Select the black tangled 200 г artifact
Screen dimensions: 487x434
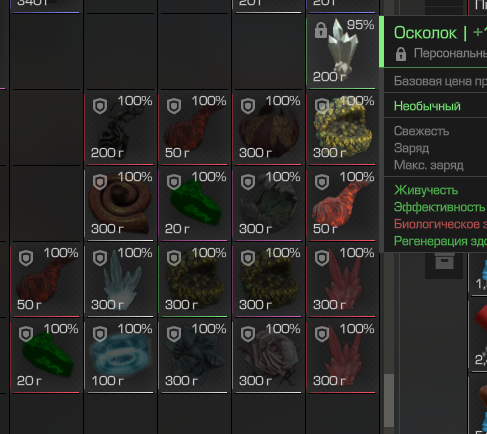120,127
